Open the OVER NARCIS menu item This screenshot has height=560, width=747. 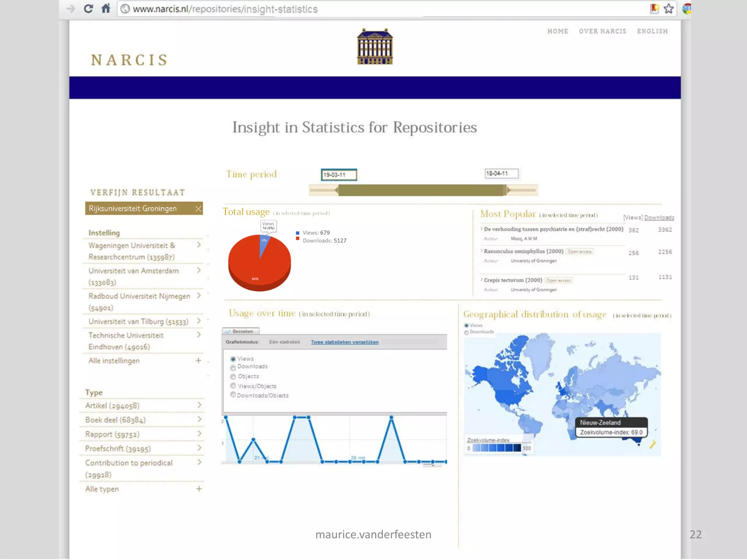(602, 31)
